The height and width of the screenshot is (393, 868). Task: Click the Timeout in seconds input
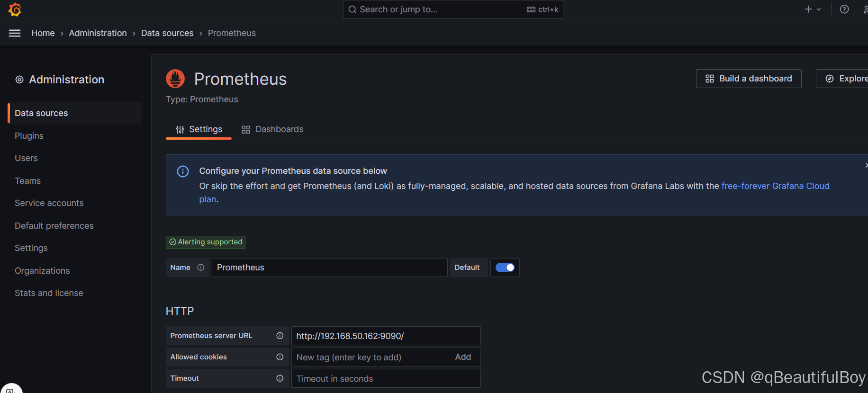click(x=386, y=378)
